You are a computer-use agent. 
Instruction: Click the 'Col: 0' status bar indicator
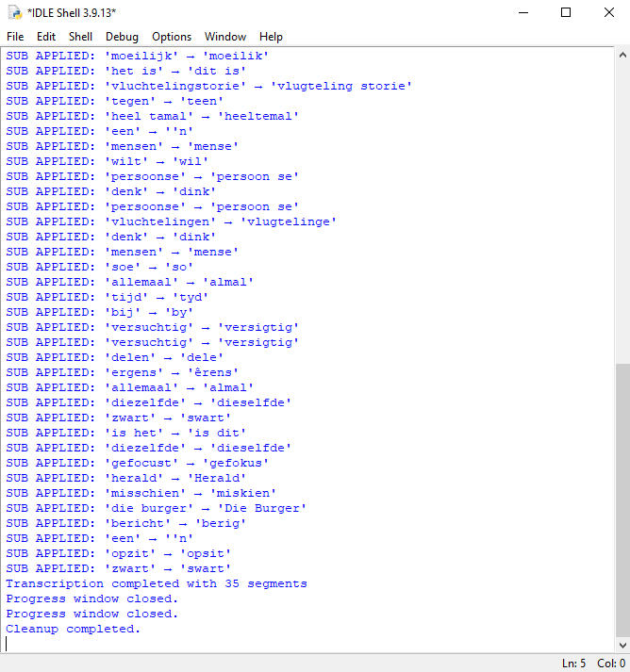coord(609,664)
